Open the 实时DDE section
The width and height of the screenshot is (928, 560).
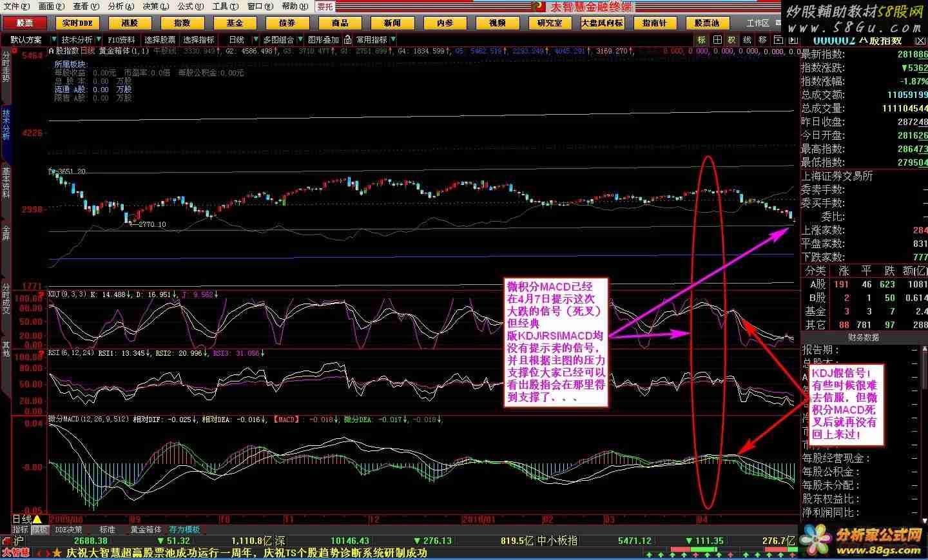pyautogui.click(x=78, y=23)
